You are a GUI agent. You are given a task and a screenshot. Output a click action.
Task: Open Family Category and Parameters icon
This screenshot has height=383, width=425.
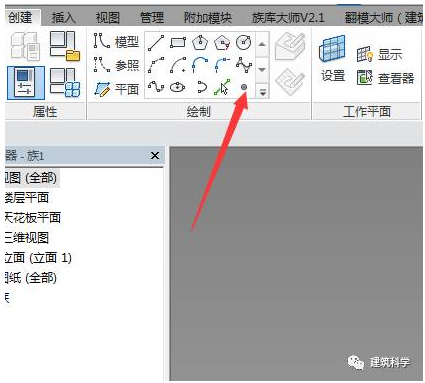click(65, 46)
